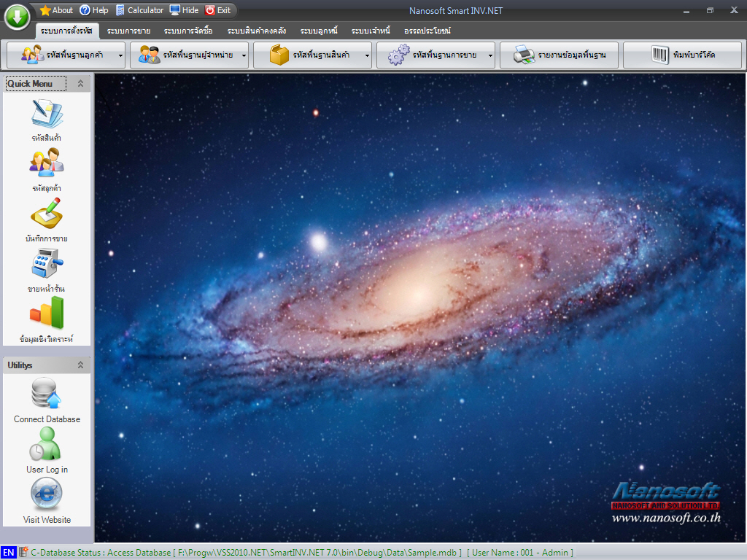The width and height of the screenshot is (747, 560).
Task: Collapse the Utilitys panel
Action: [80, 365]
